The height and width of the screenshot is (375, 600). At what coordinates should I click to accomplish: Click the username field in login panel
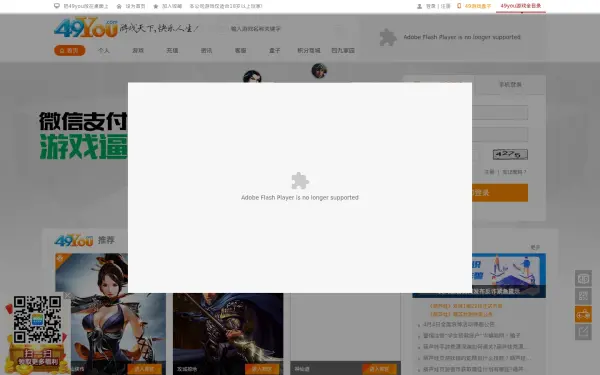click(500, 112)
